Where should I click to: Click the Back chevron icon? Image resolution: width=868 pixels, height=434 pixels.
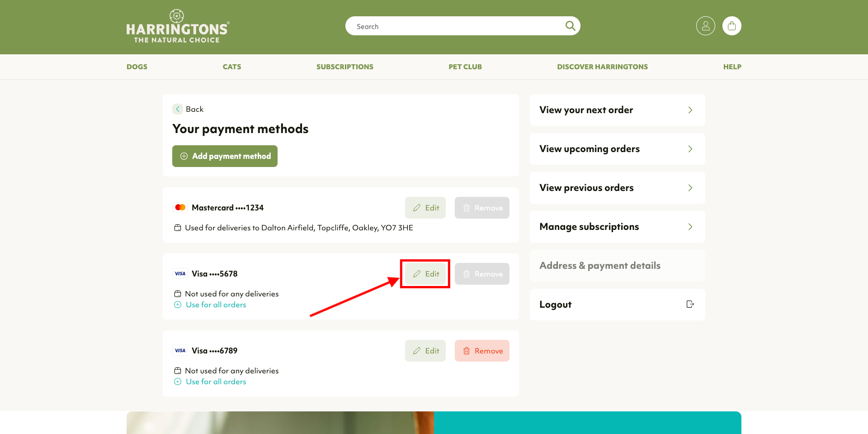pyautogui.click(x=178, y=109)
